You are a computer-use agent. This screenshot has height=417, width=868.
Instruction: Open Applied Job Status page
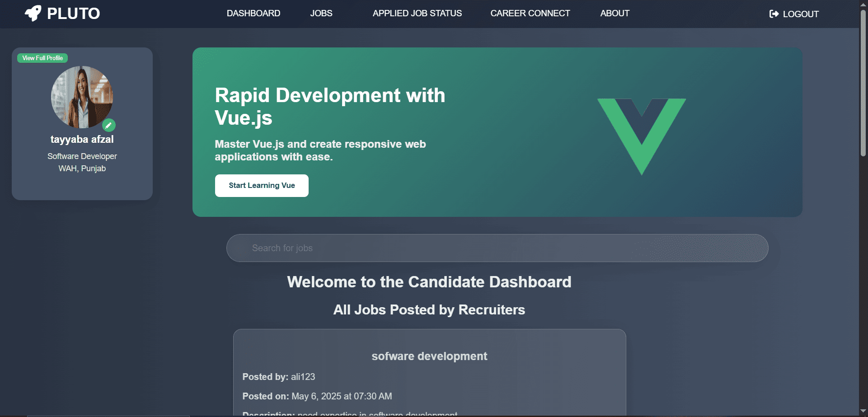(417, 14)
